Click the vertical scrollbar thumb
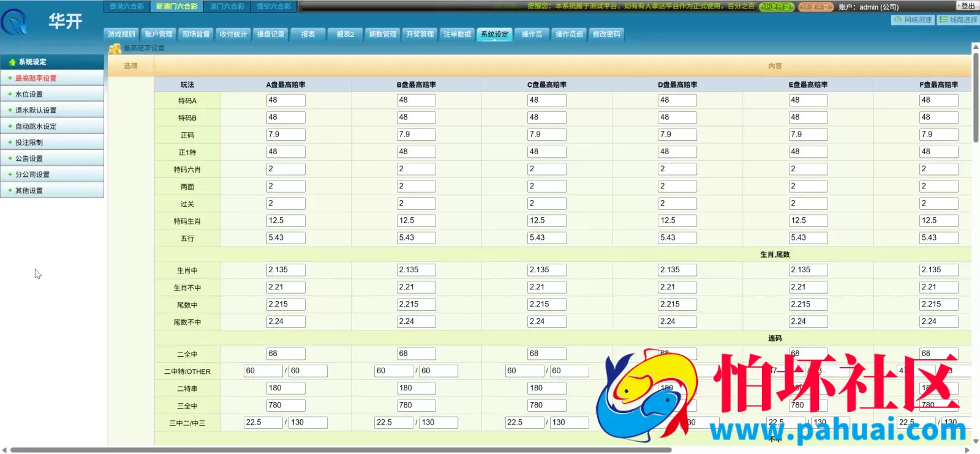The width and height of the screenshot is (980, 454). [x=976, y=98]
